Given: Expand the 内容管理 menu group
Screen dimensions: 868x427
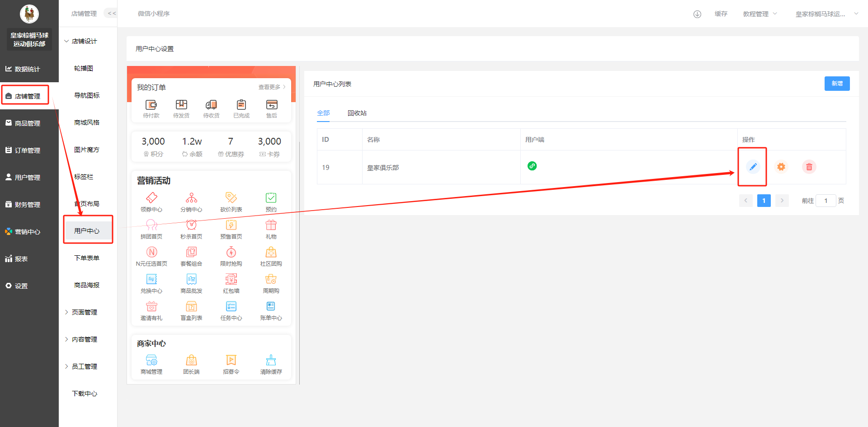Looking at the screenshot, I should [84, 339].
